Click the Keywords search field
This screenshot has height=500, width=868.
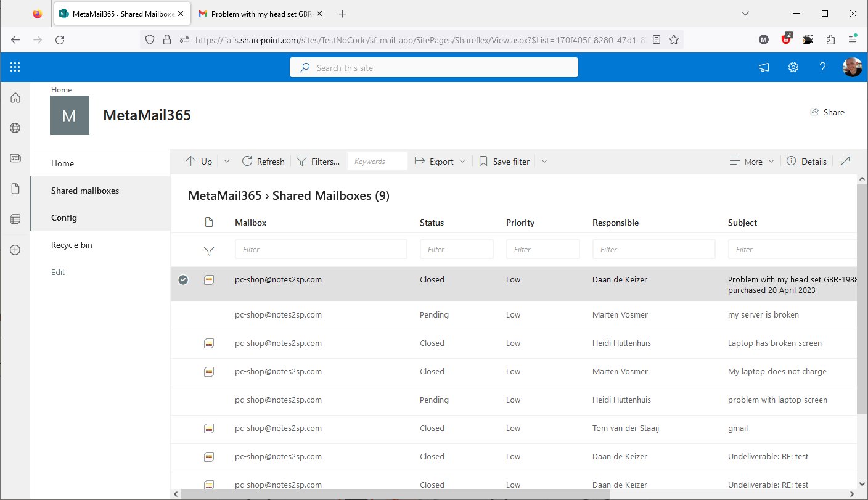pos(377,162)
